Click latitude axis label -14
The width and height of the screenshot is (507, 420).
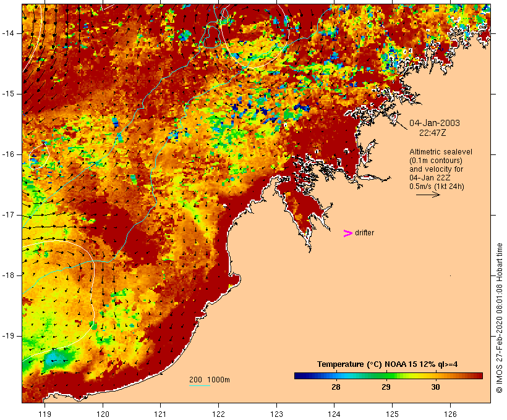coord(8,33)
